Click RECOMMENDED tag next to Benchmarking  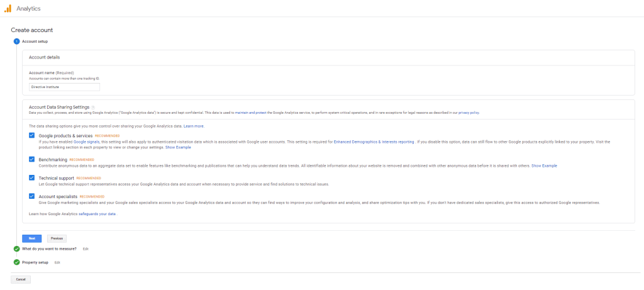(82, 159)
